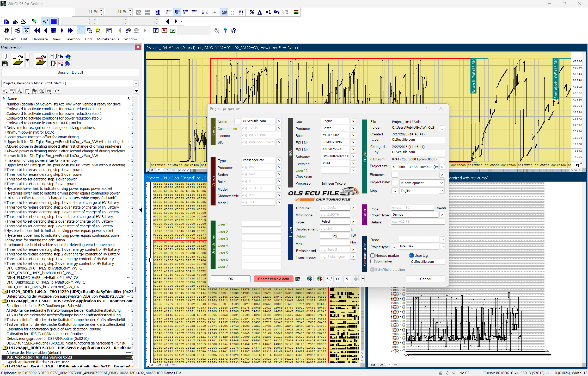Screen dimensions: 588x376
Task: Toggle the 255 decimal display button
Action: click(x=224, y=12)
